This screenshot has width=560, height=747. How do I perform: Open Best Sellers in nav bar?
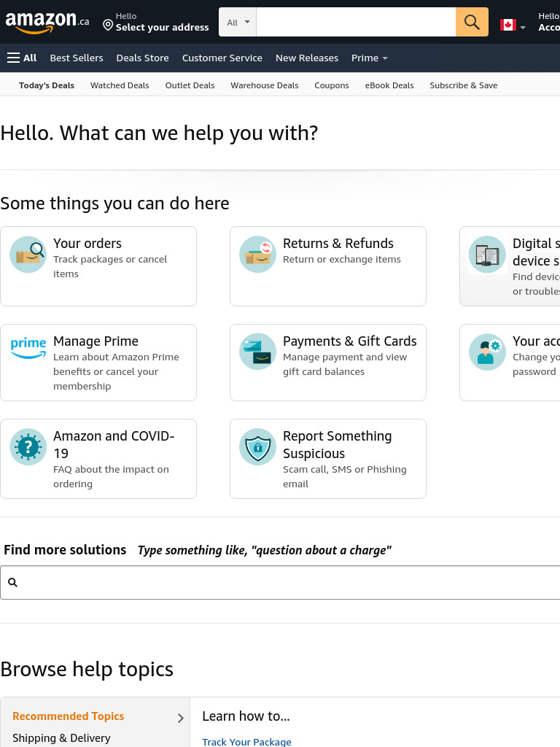click(x=77, y=58)
